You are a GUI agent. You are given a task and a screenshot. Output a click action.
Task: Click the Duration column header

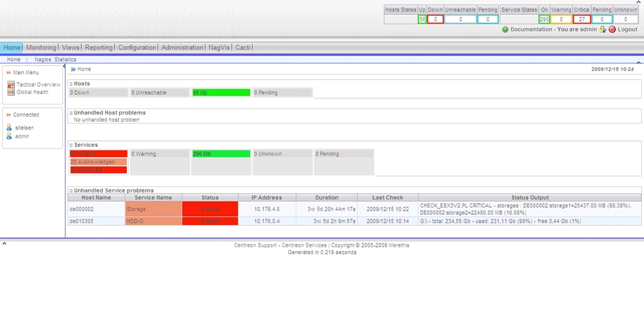click(327, 198)
